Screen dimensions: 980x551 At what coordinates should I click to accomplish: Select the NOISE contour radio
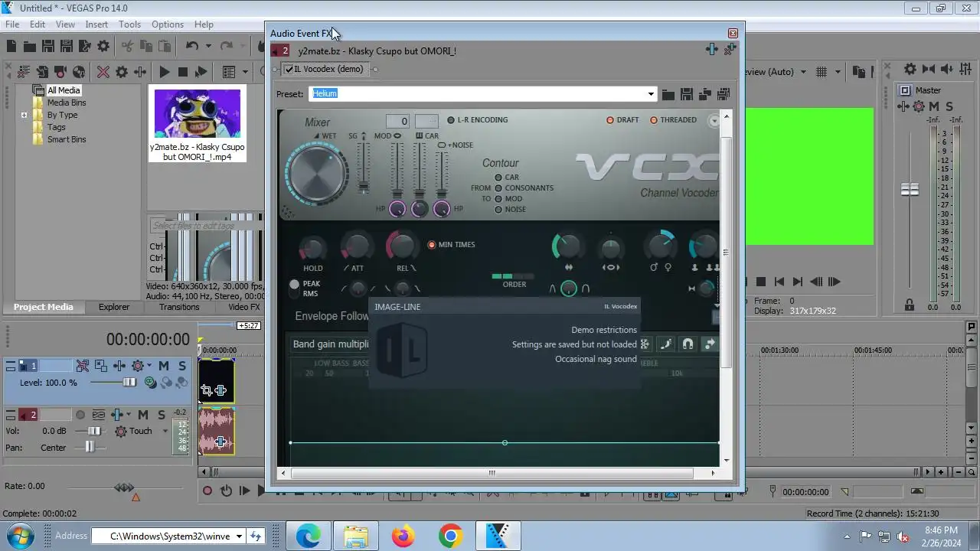click(498, 209)
